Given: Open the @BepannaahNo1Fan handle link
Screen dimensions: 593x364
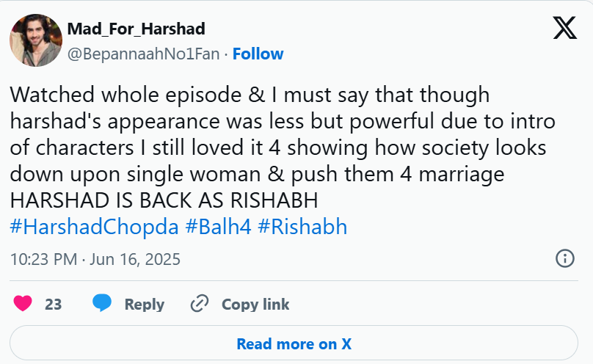Looking at the screenshot, I should (x=143, y=54).
